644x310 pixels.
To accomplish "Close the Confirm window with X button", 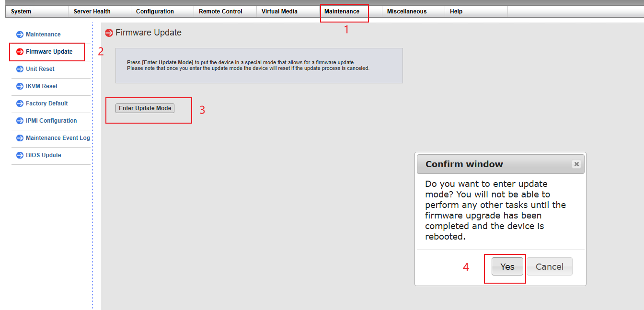I will pyautogui.click(x=576, y=164).
